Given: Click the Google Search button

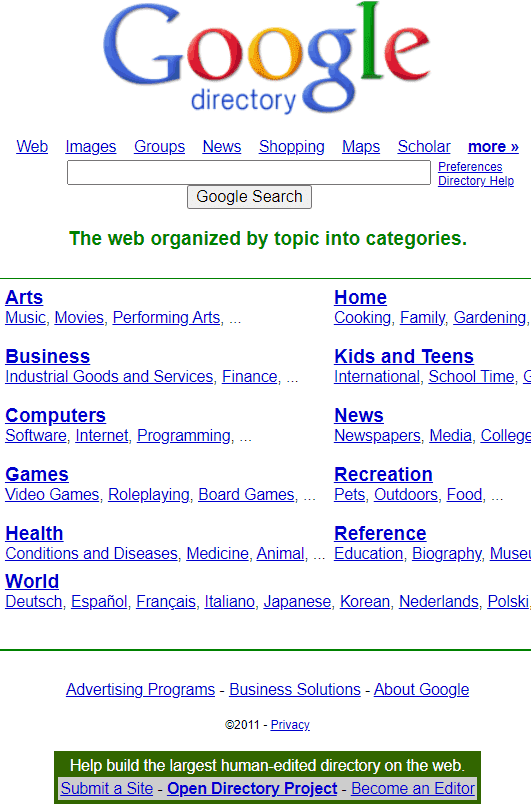Looking at the screenshot, I should [x=249, y=197].
